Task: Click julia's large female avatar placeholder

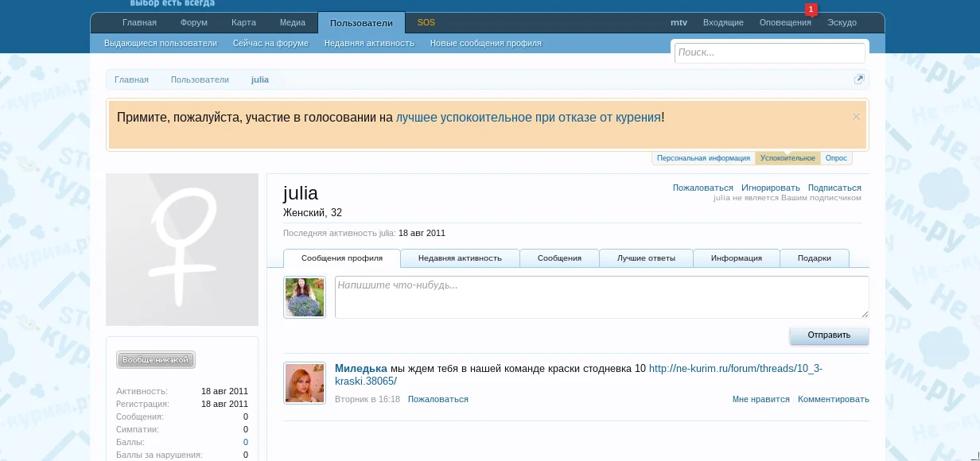Action: point(182,250)
